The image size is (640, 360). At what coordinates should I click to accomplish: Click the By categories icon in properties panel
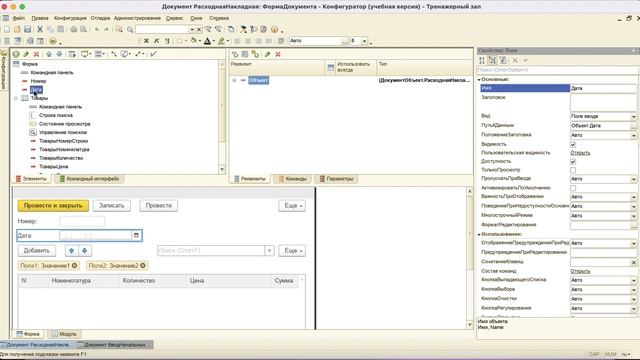[x=492, y=60]
